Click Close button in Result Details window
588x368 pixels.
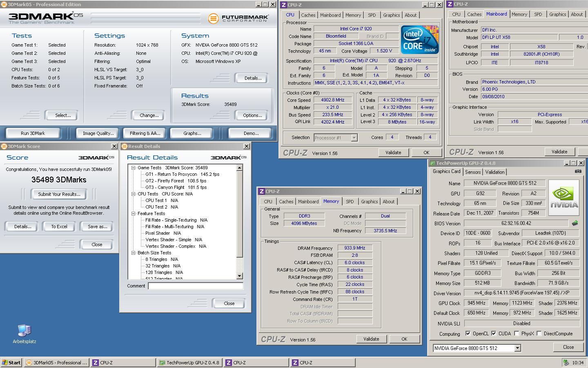(x=229, y=303)
